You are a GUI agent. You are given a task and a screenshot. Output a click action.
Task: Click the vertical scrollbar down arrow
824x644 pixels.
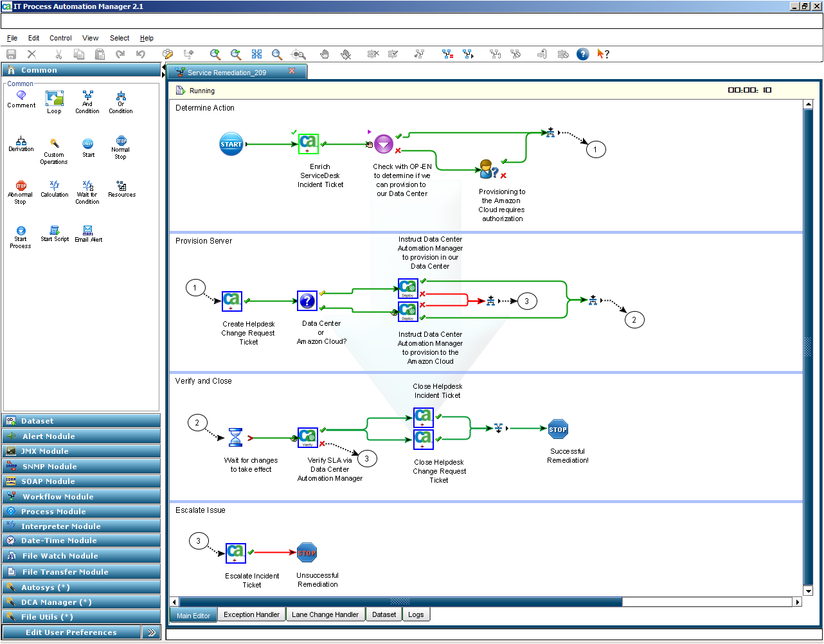coord(809,591)
